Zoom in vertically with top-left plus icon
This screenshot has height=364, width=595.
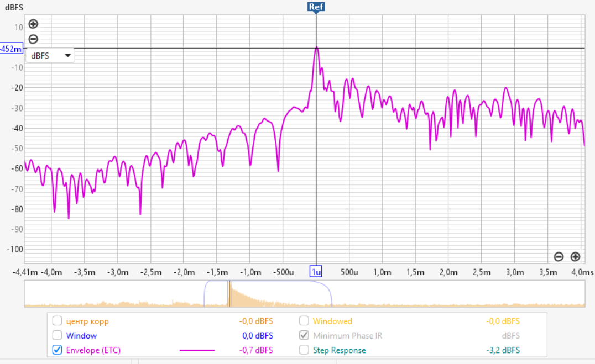coord(33,24)
